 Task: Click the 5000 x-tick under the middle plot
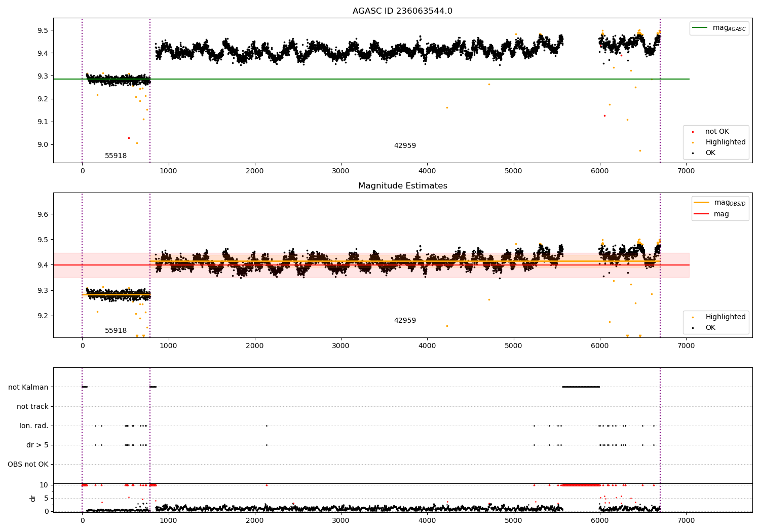tap(513, 346)
